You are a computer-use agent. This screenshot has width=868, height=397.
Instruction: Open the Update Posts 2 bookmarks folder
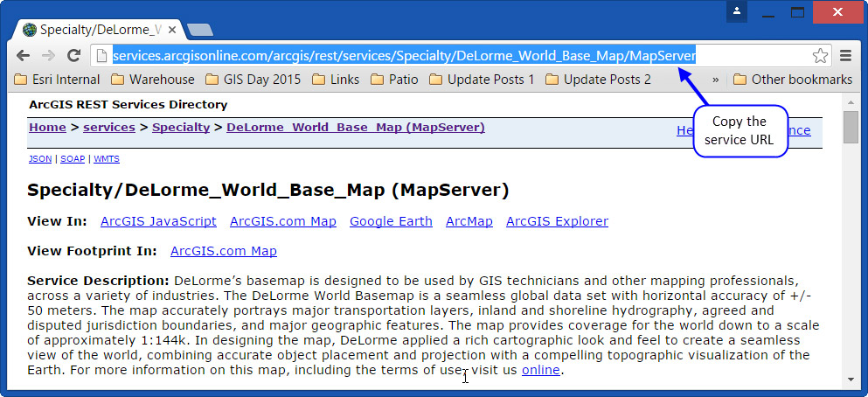[599, 80]
